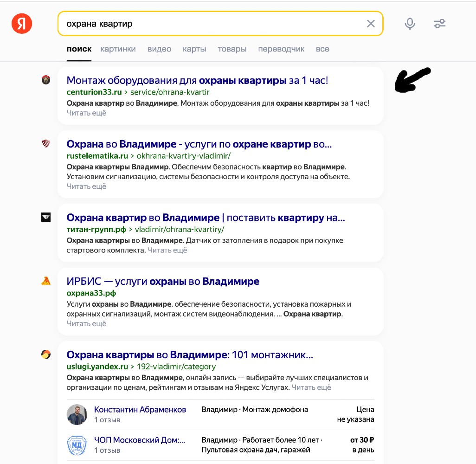Open the карты tab

(x=194, y=49)
